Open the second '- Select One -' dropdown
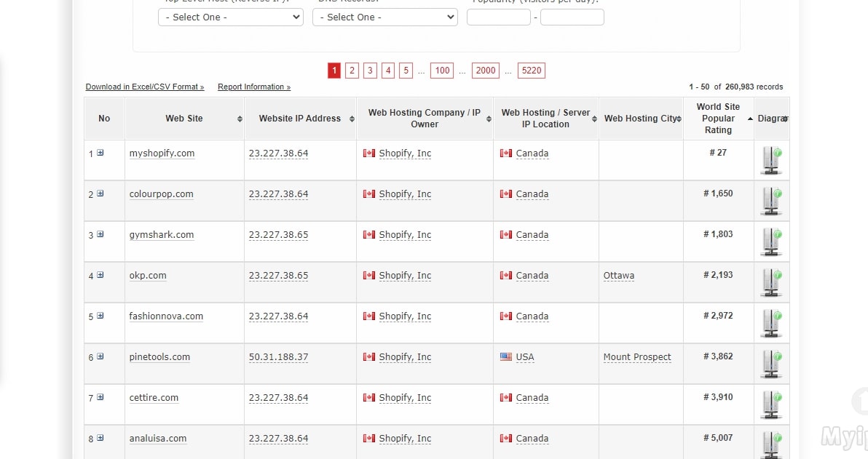This screenshot has width=868, height=459. (384, 17)
